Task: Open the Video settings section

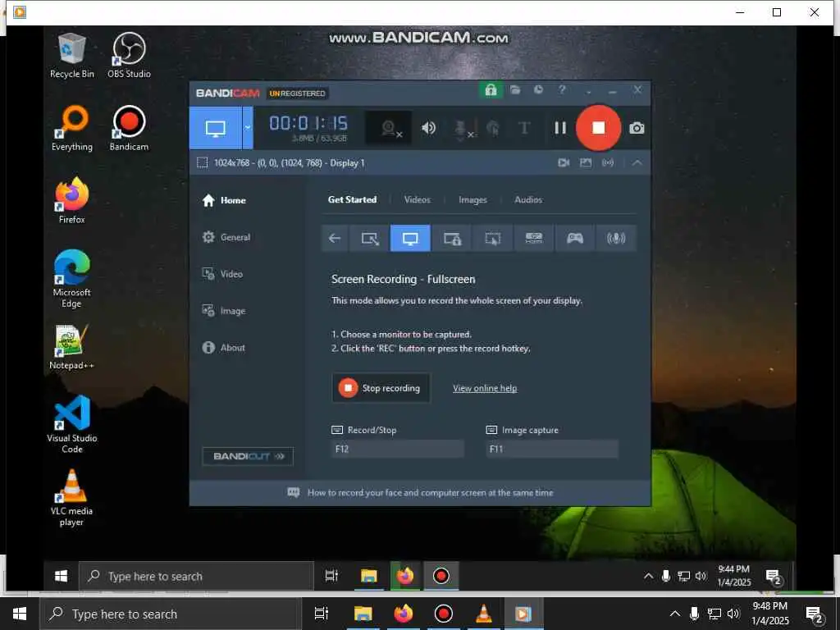Action: pyautogui.click(x=222, y=274)
